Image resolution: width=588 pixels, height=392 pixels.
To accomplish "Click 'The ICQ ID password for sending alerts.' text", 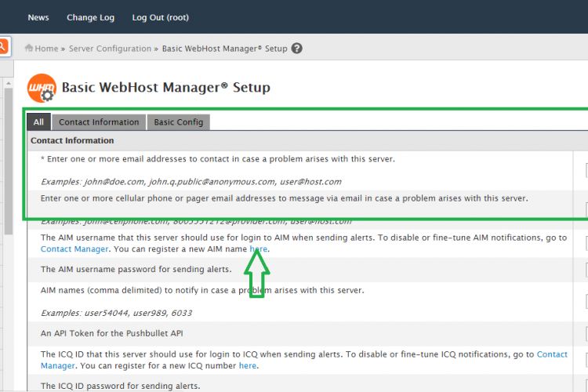I will coord(121,386).
